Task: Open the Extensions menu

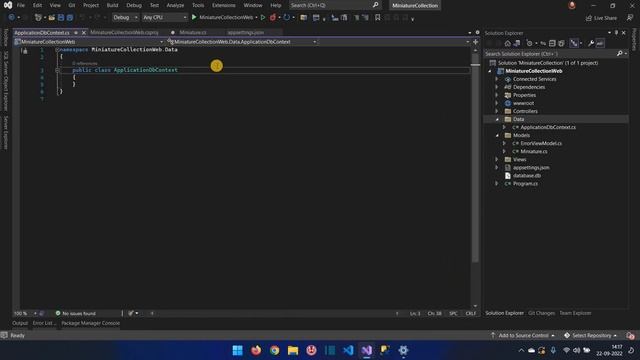Action: pyautogui.click(x=224, y=5)
